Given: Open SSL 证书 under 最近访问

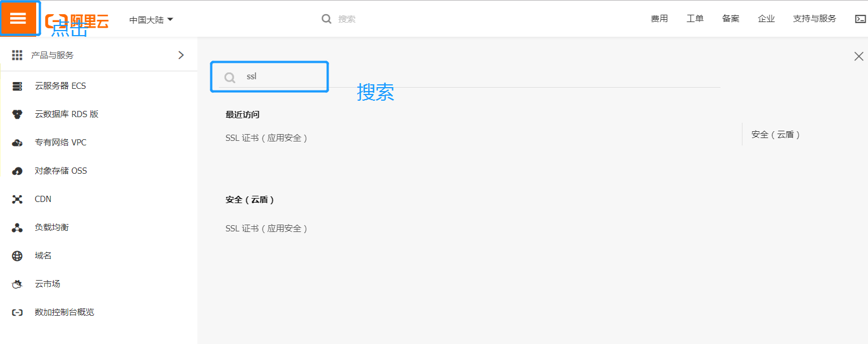Looking at the screenshot, I should [266, 138].
